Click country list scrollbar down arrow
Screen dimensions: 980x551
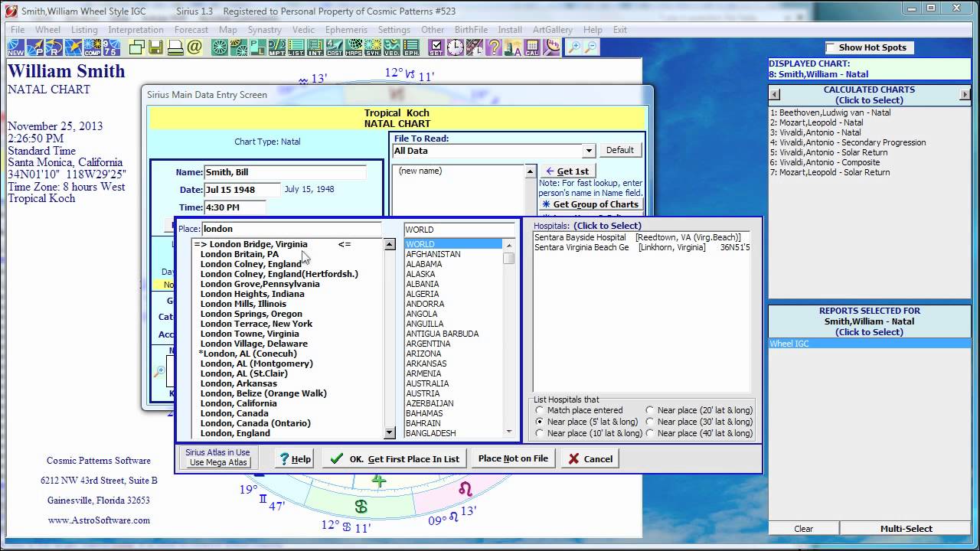point(509,432)
